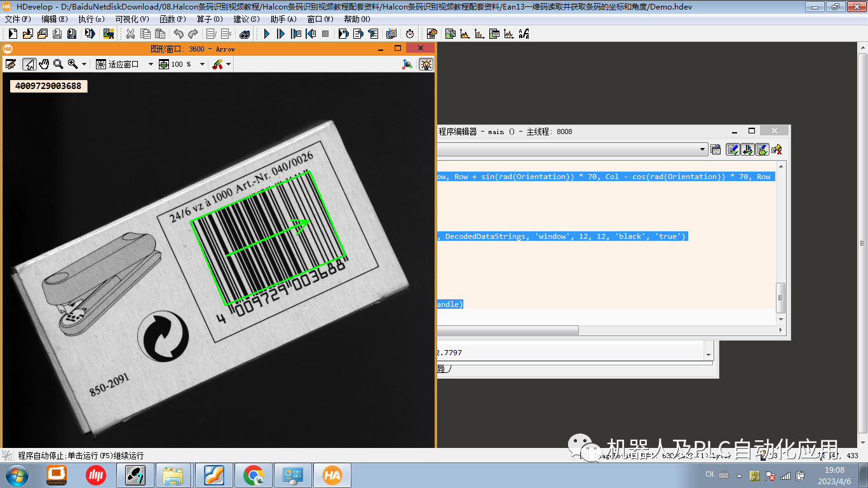Open the zoom-in tool dropdown arrow
This screenshot has height=488, width=868.
coord(84,64)
